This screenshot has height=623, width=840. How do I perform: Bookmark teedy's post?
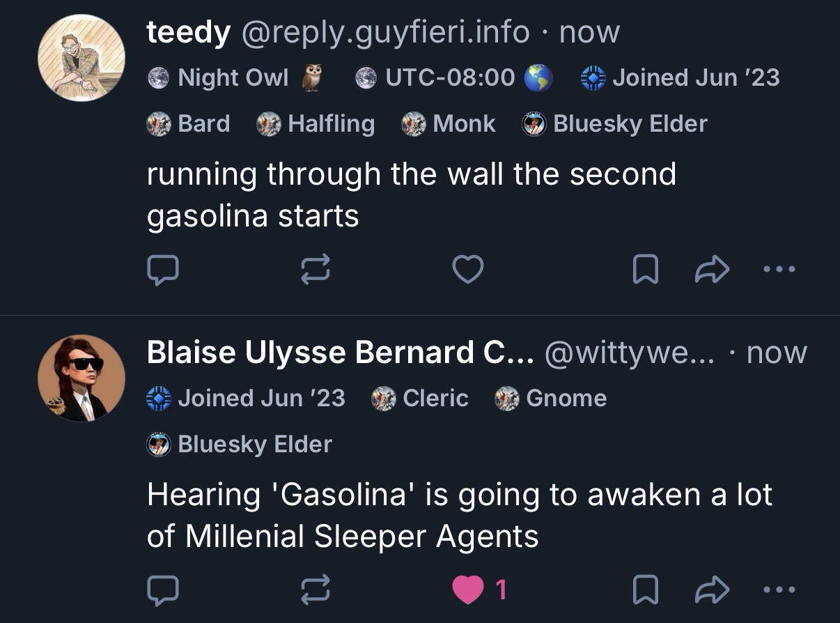coord(645,270)
